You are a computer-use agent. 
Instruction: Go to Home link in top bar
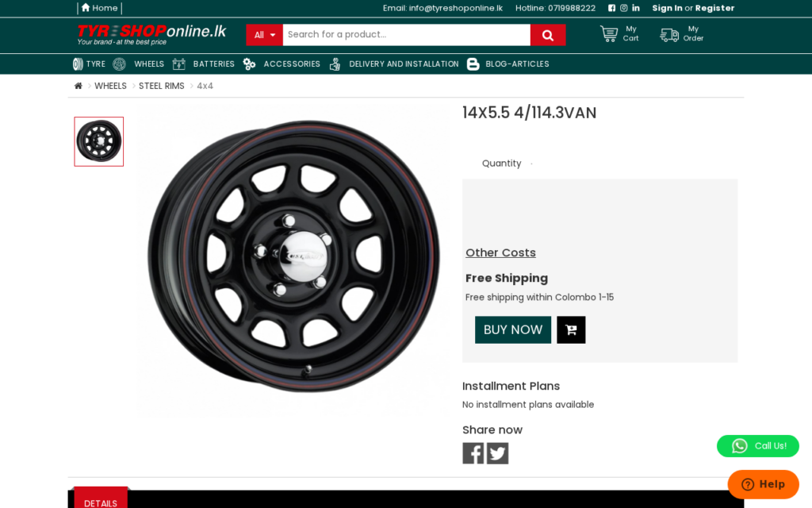[99, 8]
